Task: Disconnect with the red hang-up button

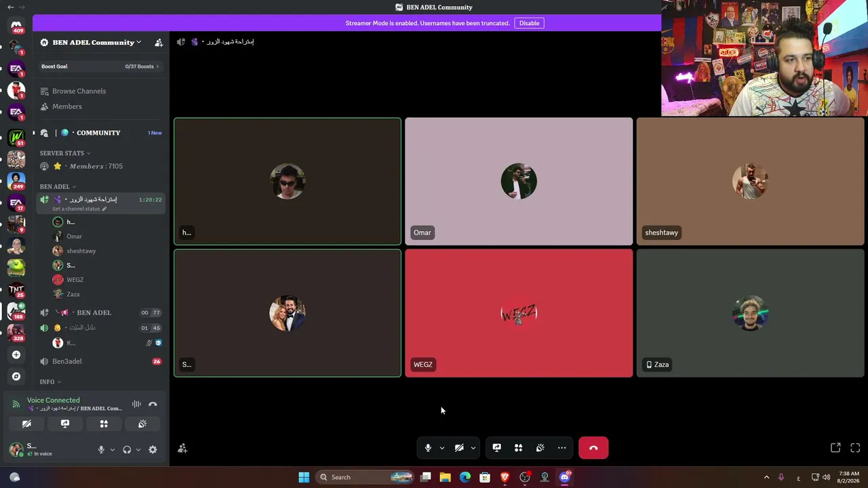Action: coord(593,448)
